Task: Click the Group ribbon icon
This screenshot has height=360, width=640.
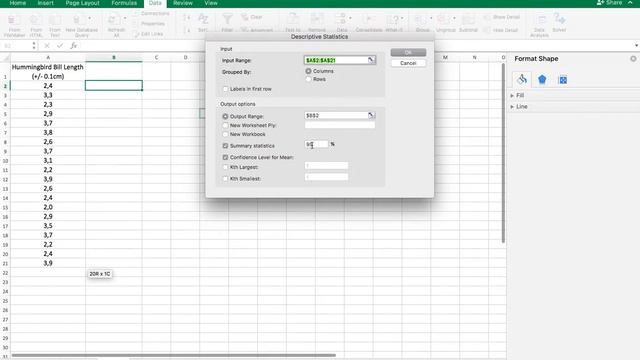Action: tap(420, 19)
